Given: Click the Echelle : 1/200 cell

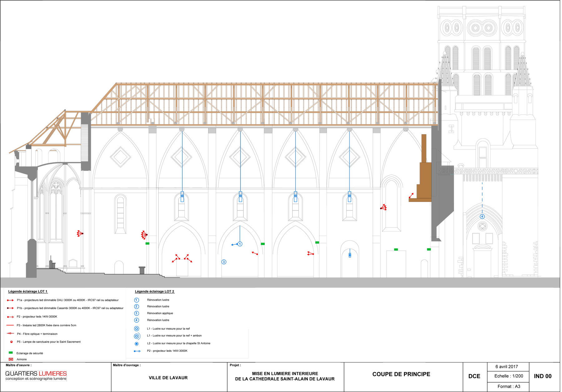Looking at the screenshot, I should pos(509,376).
